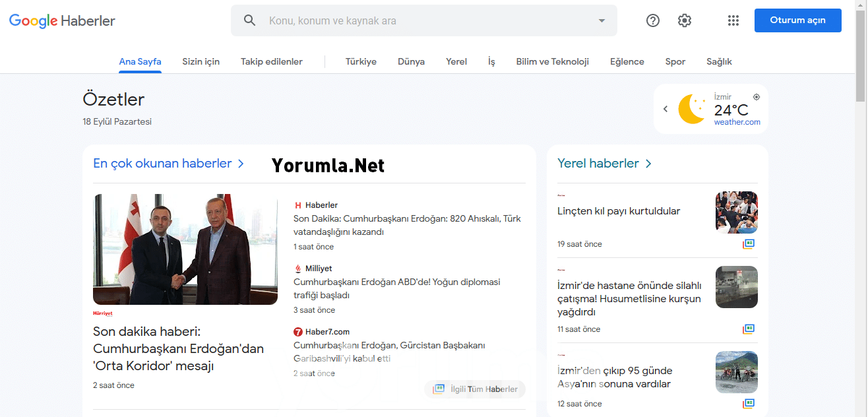The width and height of the screenshot is (868, 417).
Task: Click the Özetler heading
Action: coord(113,100)
